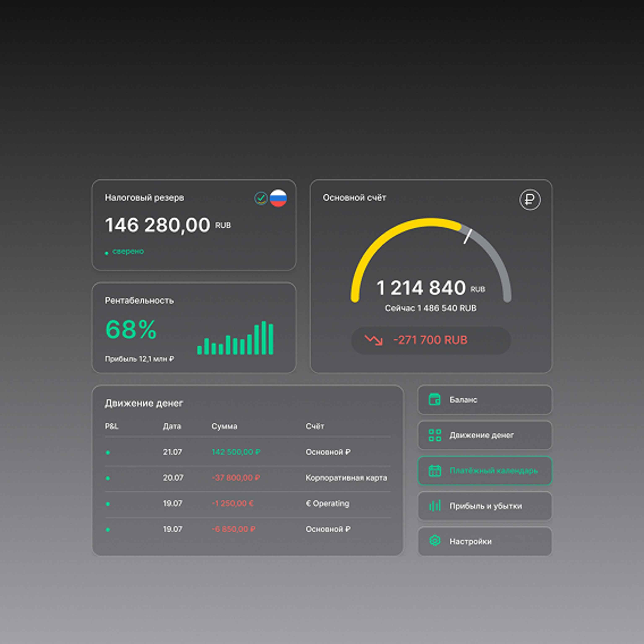Click the ruble currency circle icon
The width and height of the screenshot is (644, 644).
(x=530, y=199)
